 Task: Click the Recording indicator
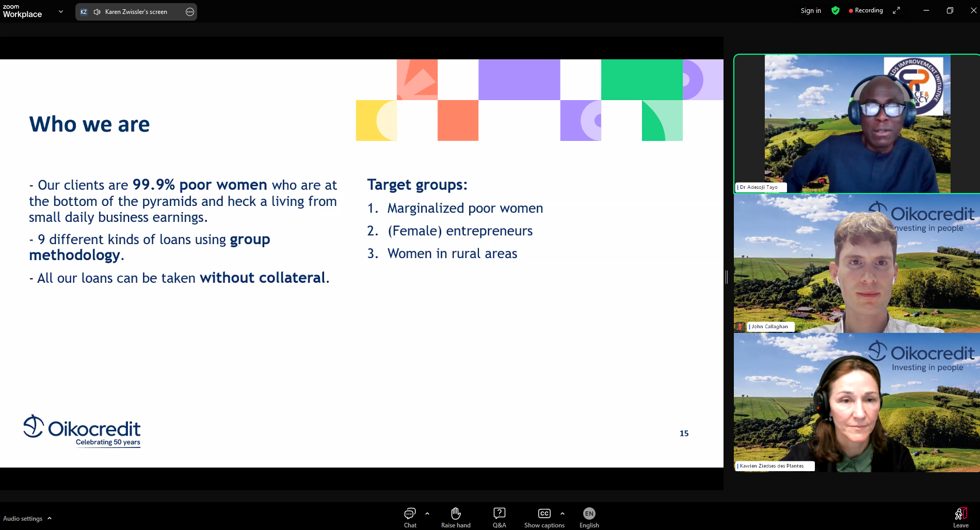866,10
